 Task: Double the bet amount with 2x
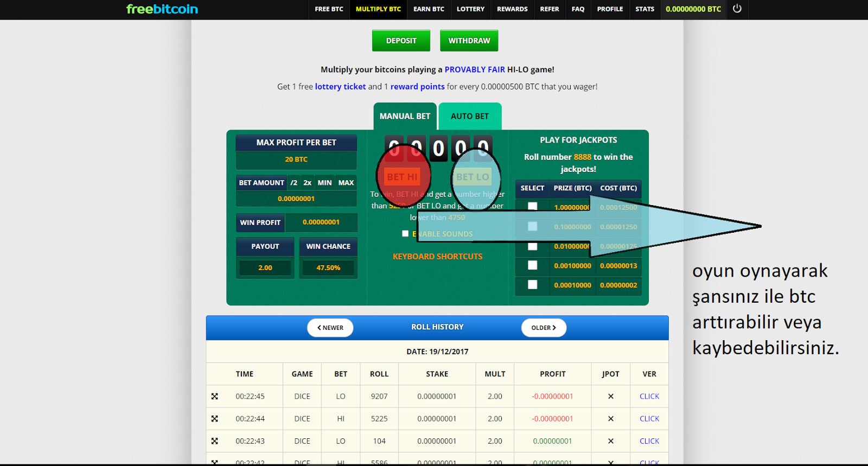307,183
